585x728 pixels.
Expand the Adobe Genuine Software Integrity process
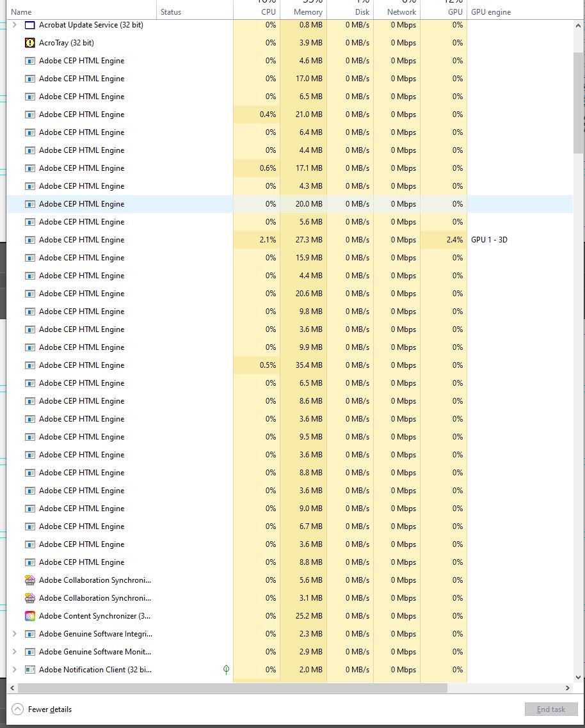click(x=13, y=634)
